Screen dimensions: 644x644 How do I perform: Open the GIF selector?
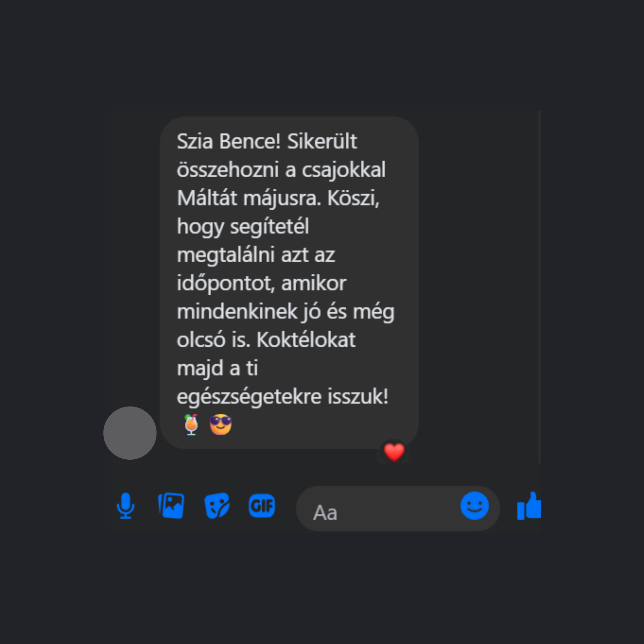pos(262,506)
